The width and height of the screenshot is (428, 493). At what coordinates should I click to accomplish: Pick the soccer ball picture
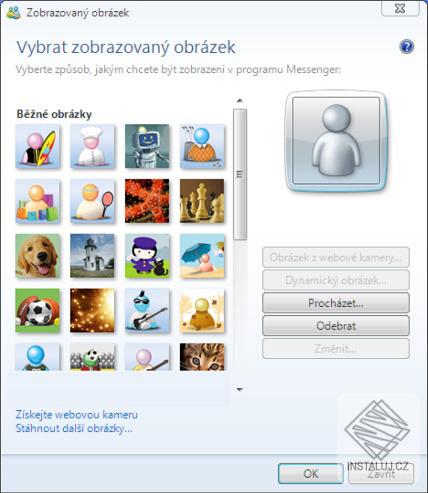pos(38,310)
